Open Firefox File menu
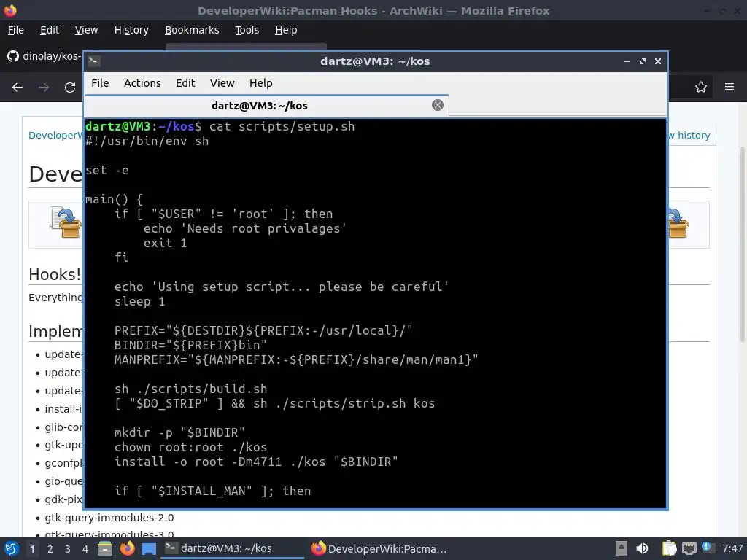 tap(16, 30)
